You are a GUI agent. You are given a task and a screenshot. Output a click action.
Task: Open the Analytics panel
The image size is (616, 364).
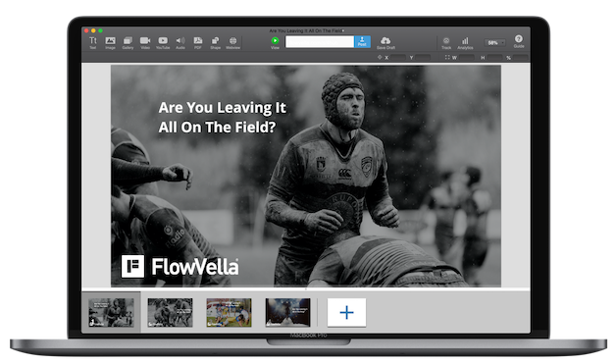pos(465,43)
